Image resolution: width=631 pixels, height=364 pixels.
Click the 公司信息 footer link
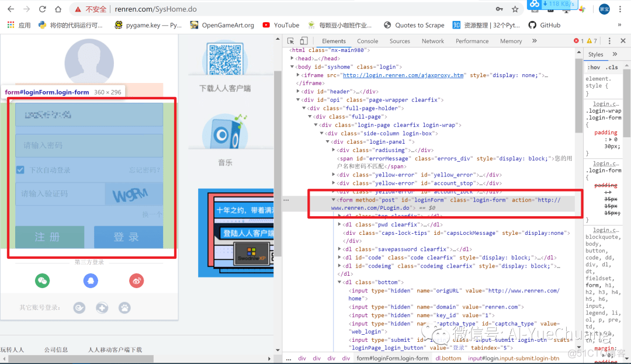[x=56, y=349]
